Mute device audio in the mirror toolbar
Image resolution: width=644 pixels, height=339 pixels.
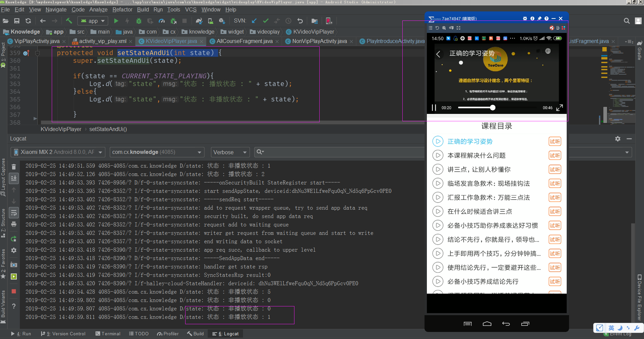coord(552,28)
